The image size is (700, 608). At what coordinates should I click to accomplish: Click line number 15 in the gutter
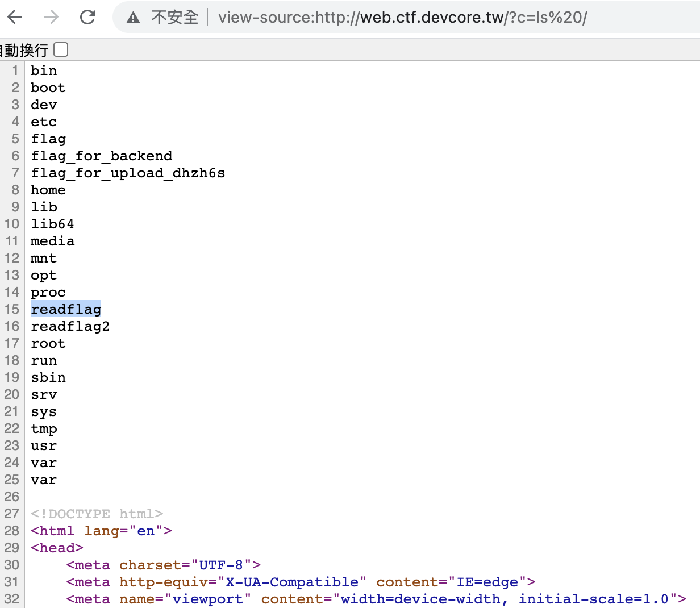[x=12, y=309]
